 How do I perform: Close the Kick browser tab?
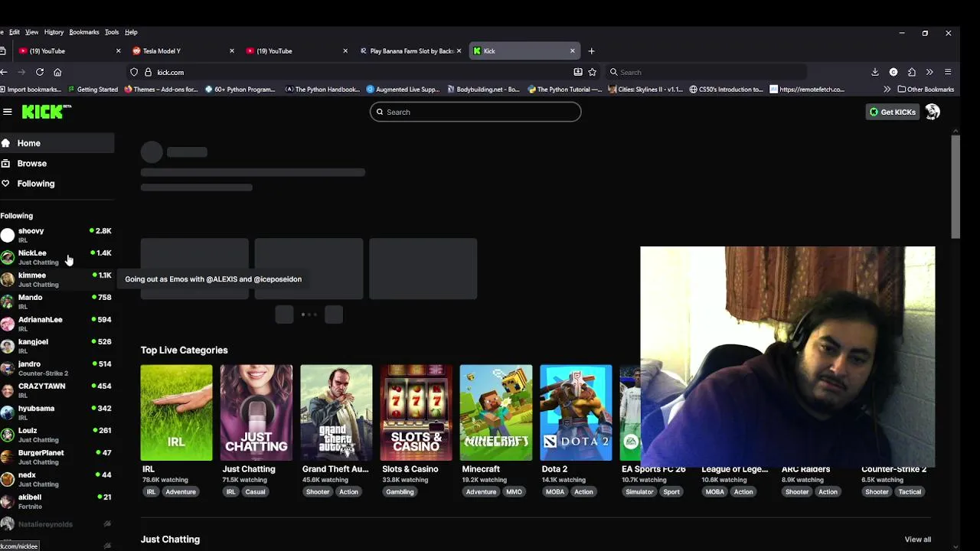572,51
